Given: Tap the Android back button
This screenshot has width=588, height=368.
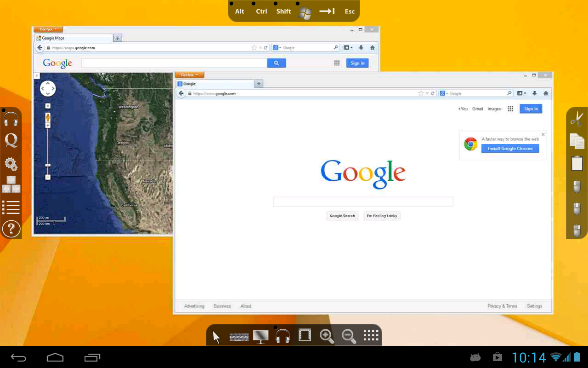Looking at the screenshot, I should click(18, 357).
